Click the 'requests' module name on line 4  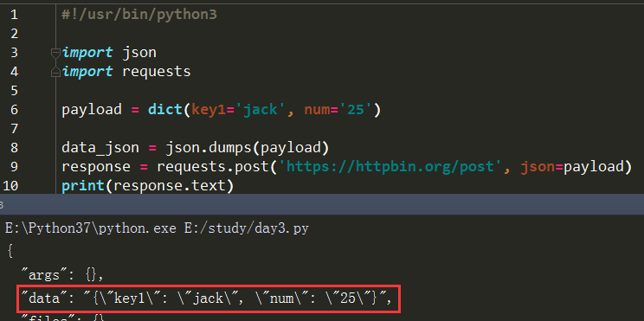coord(157,72)
